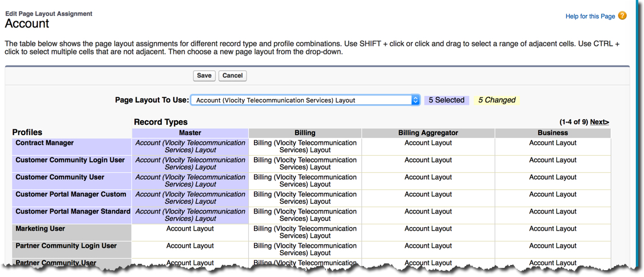Click Master cell for Partner Community Login User

(190, 250)
